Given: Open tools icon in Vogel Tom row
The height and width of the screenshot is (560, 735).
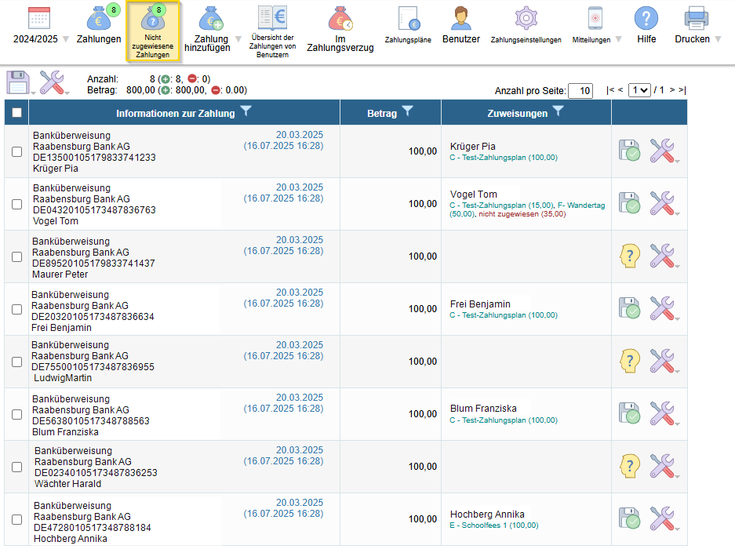Looking at the screenshot, I should coord(662,203).
